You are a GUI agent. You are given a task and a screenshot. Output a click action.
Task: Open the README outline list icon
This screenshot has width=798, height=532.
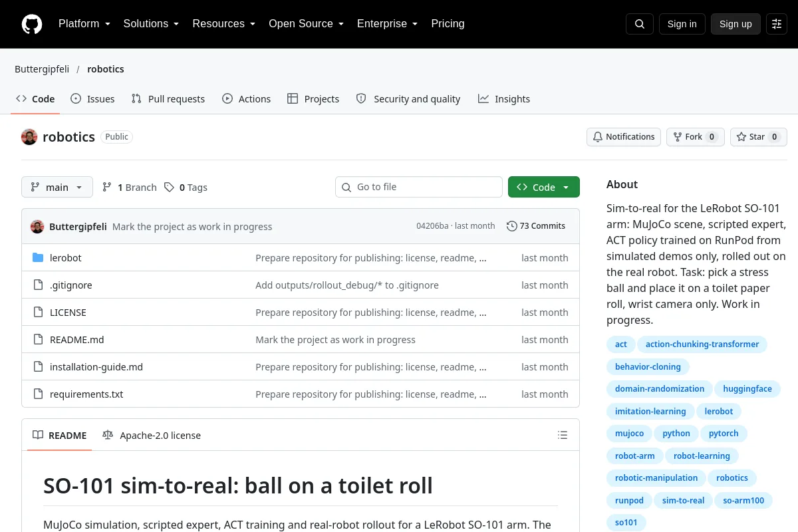563,436
